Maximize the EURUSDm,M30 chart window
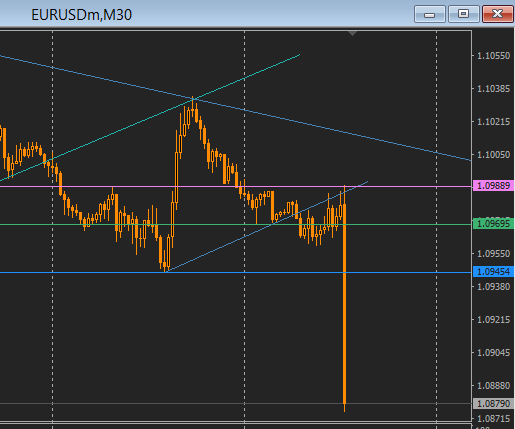This screenshot has width=515, height=429. click(463, 14)
